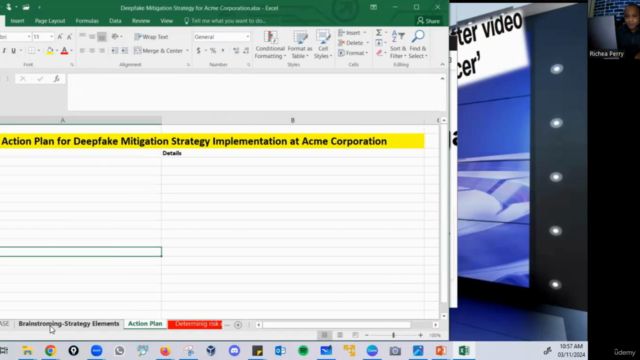
Task: Expand the General number format dropdown
Action: pos(247,37)
